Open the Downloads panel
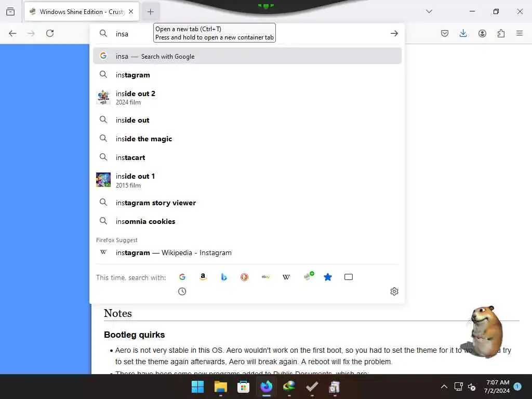Image resolution: width=532 pixels, height=399 pixels. tap(463, 33)
